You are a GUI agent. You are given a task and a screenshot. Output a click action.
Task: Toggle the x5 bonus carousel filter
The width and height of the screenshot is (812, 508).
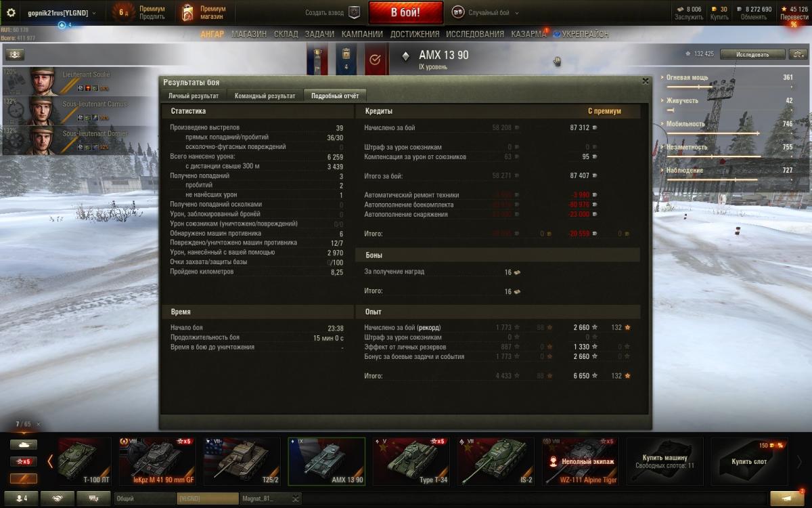(23, 462)
